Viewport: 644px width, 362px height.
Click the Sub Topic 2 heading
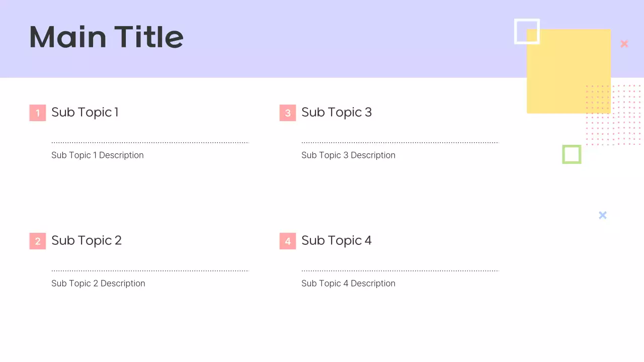pyautogui.click(x=87, y=240)
